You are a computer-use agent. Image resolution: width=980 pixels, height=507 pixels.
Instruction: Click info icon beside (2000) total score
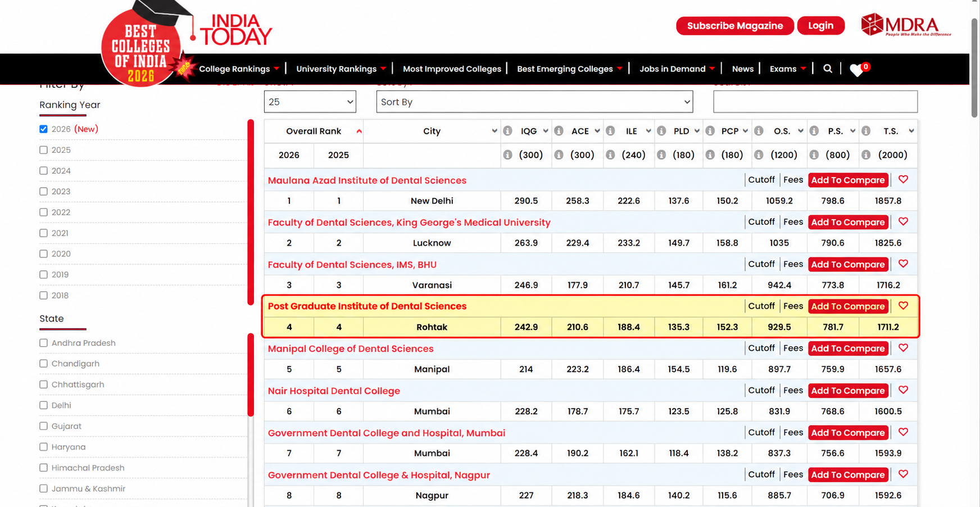(x=866, y=155)
